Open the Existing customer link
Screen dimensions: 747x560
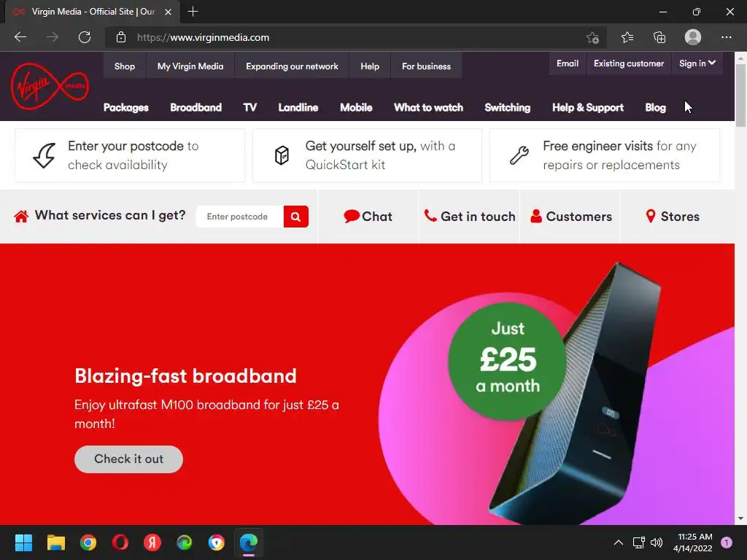(x=628, y=63)
